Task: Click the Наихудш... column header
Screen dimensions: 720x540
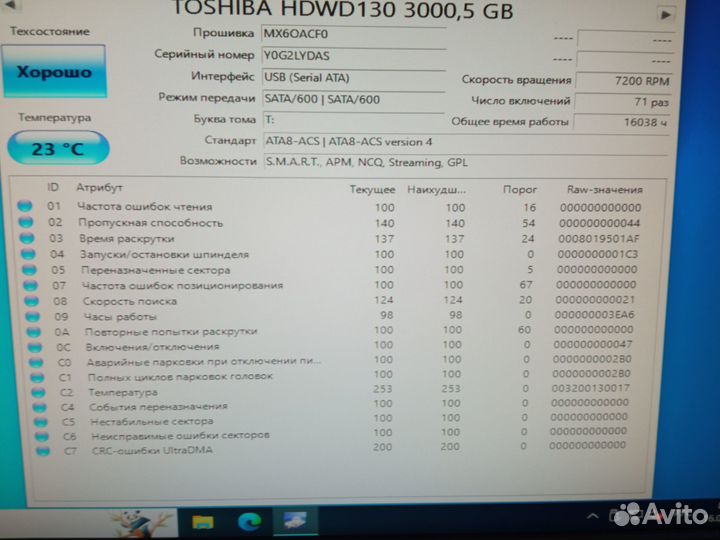Action: coord(436,190)
